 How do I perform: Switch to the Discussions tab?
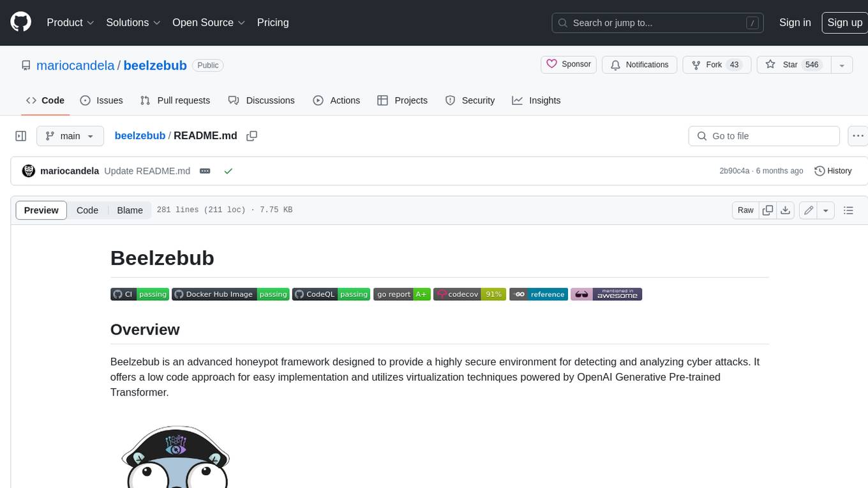pyautogui.click(x=262, y=100)
